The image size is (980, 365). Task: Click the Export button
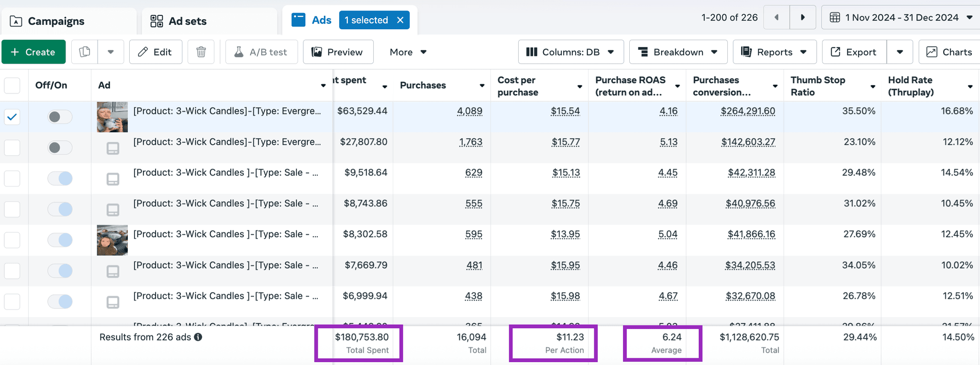pyautogui.click(x=854, y=52)
